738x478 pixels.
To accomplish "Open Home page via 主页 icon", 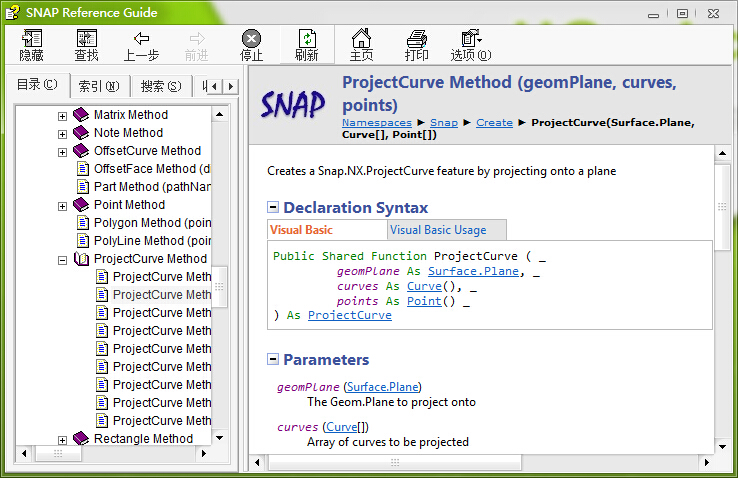I will [x=361, y=44].
